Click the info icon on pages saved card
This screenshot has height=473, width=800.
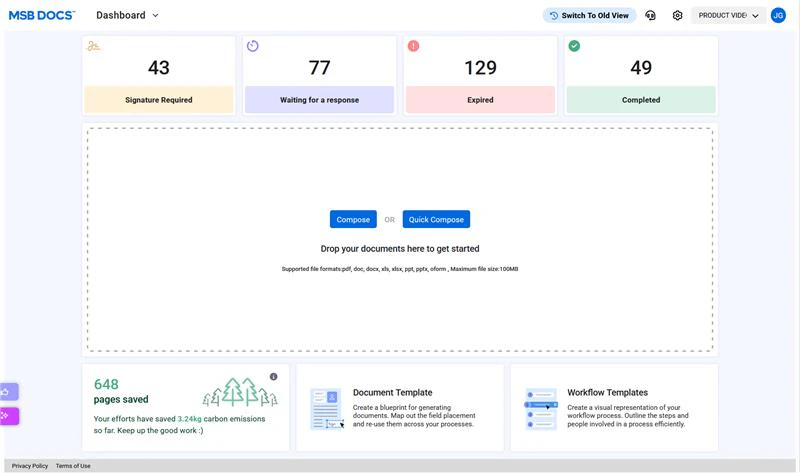click(x=273, y=377)
